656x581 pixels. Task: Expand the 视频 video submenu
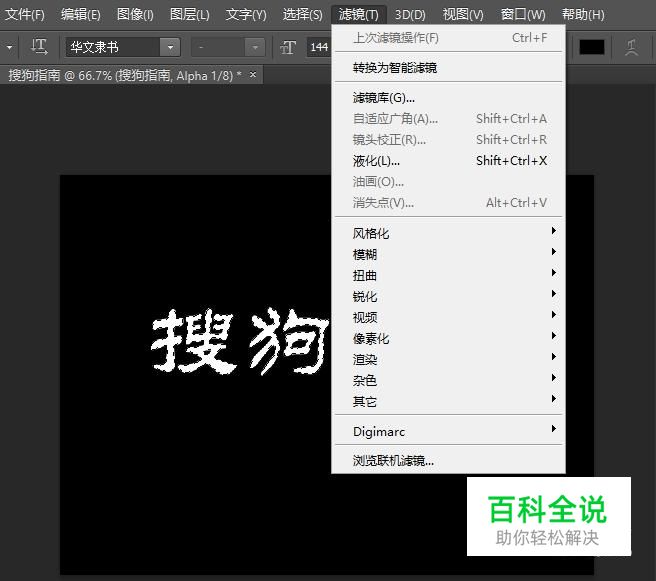point(448,317)
